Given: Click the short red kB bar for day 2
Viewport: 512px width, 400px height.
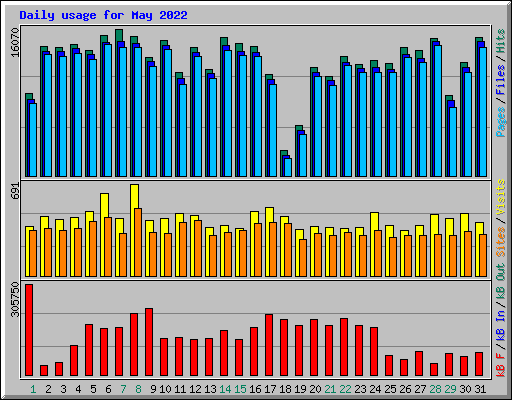Looking at the screenshot, I should pos(44,371).
